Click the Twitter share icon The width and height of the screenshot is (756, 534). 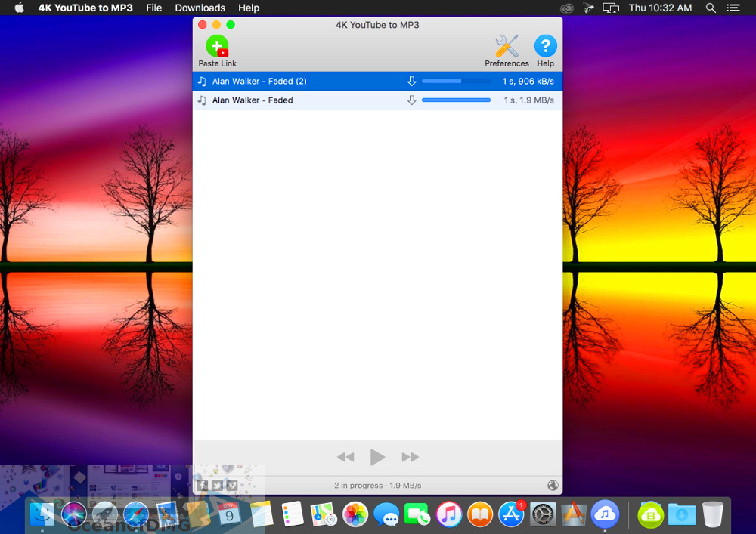point(217,486)
